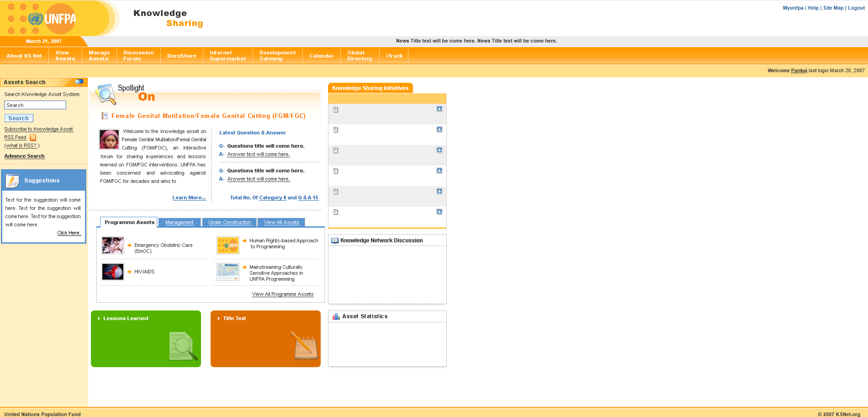868x417 pixels.
Task: Click Logout in the top bar
Action: 856,8
